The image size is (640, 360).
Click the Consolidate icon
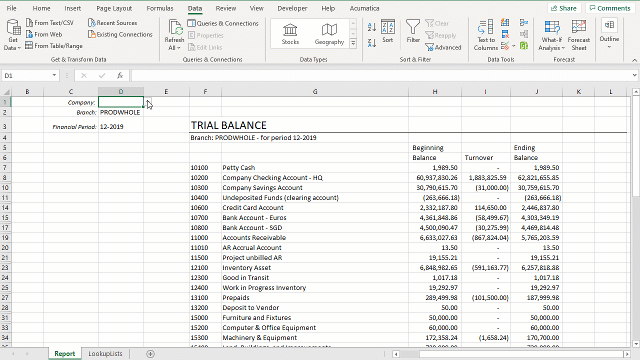(x=524, y=22)
